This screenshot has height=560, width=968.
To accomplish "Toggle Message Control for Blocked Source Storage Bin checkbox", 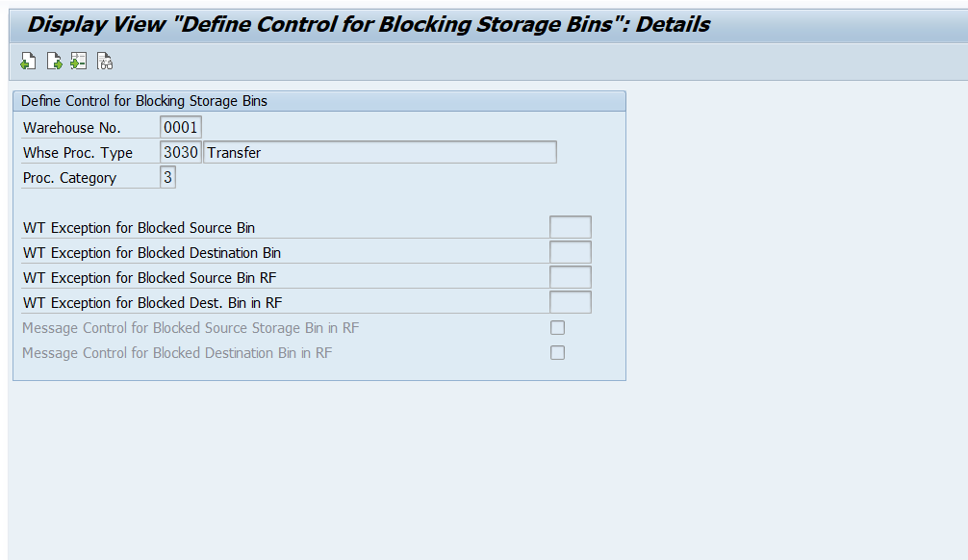I will click(x=557, y=328).
